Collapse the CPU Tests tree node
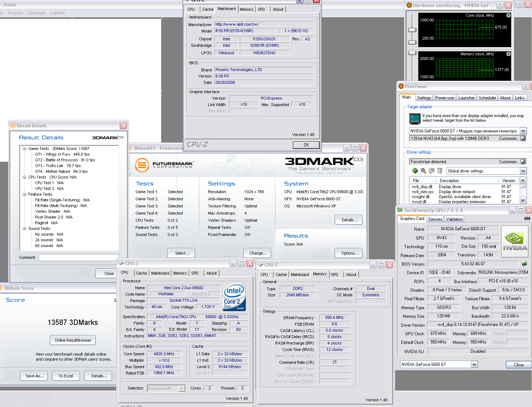This screenshot has height=407, width=532. [25, 177]
